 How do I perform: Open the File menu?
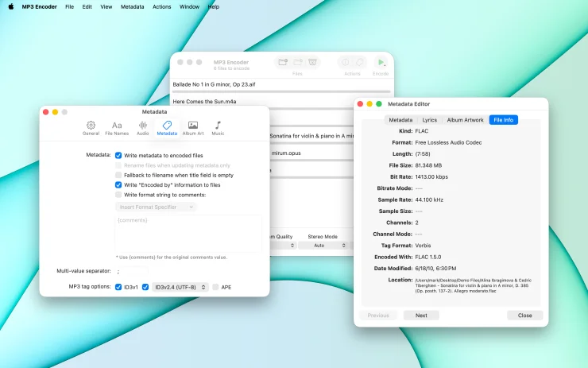click(x=69, y=6)
